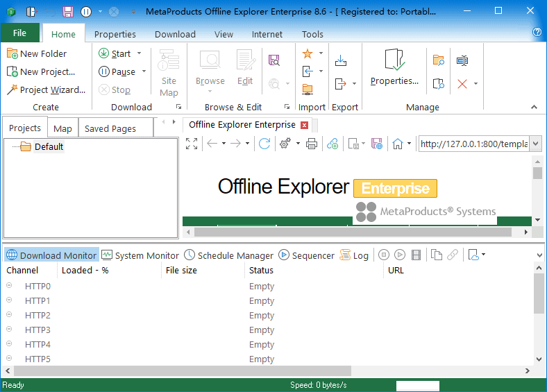This screenshot has height=392, width=547.
Task: Show the Log panel
Action: [354, 255]
